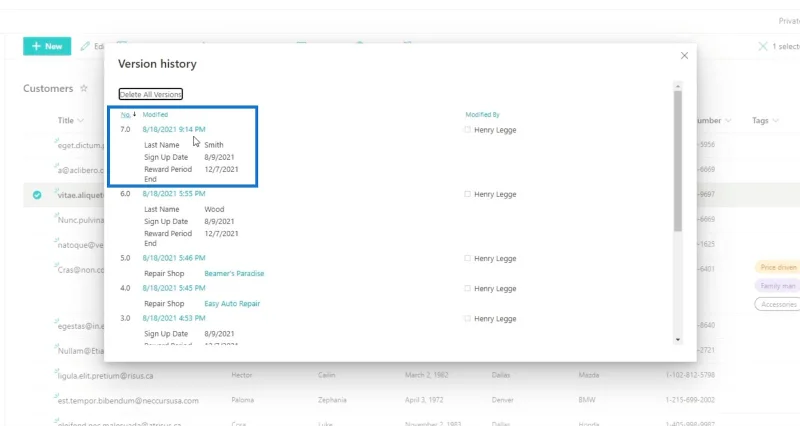Click scroll down arrow in version history

[x=678, y=340]
